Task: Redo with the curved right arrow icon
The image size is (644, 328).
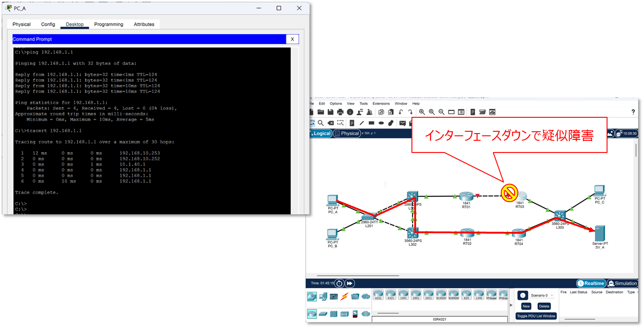Action: point(411,112)
